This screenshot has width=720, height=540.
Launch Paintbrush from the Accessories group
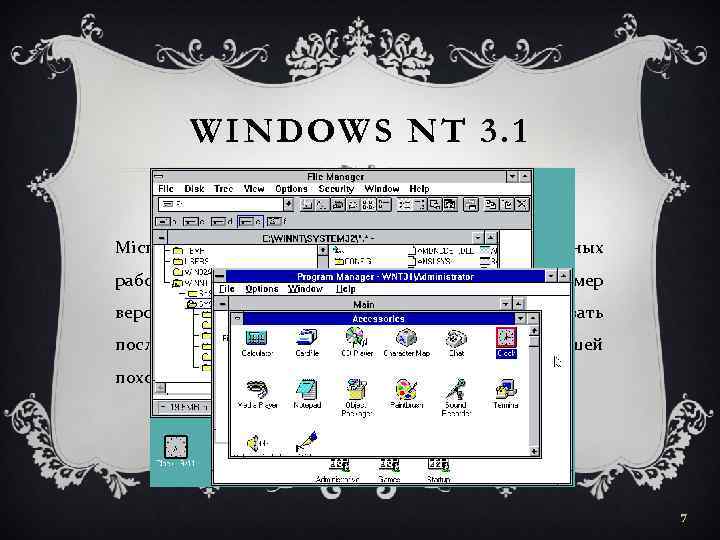click(406, 394)
